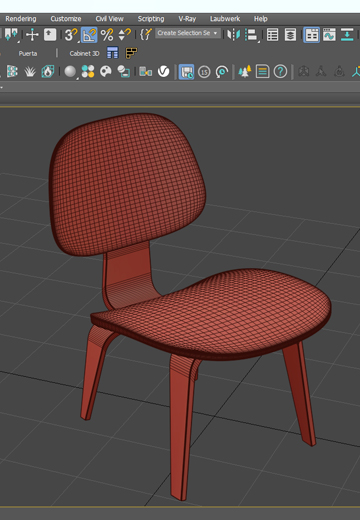
Task: Open the V-Ray menu
Action: click(x=187, y=19)
